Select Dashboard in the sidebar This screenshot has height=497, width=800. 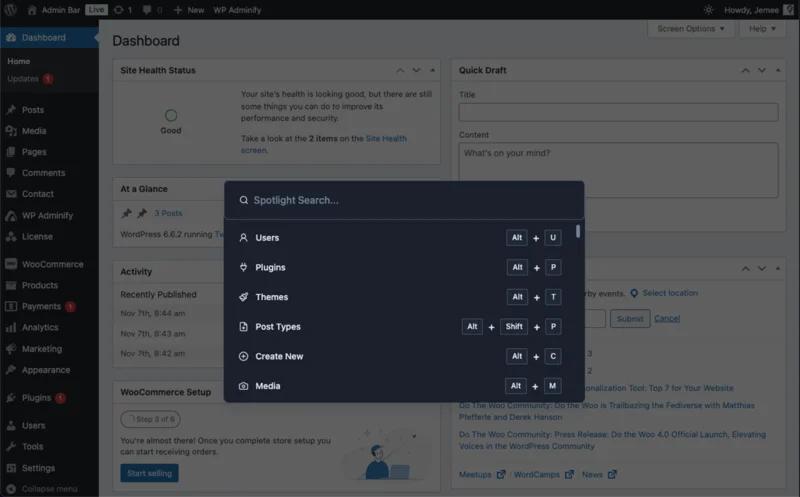click(49, 37)
